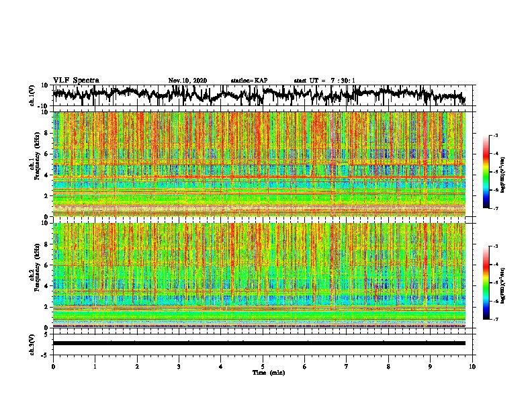Screen dimensions: 532x411
Task: Click the ch.1 color bar log(PSD) label
Action: 502,175
